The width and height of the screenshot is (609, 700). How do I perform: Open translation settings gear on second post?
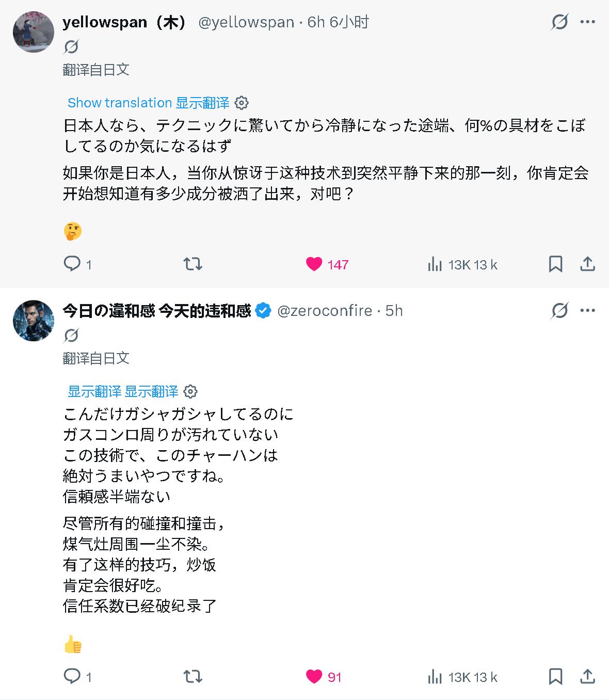click(x=190, y=391)
